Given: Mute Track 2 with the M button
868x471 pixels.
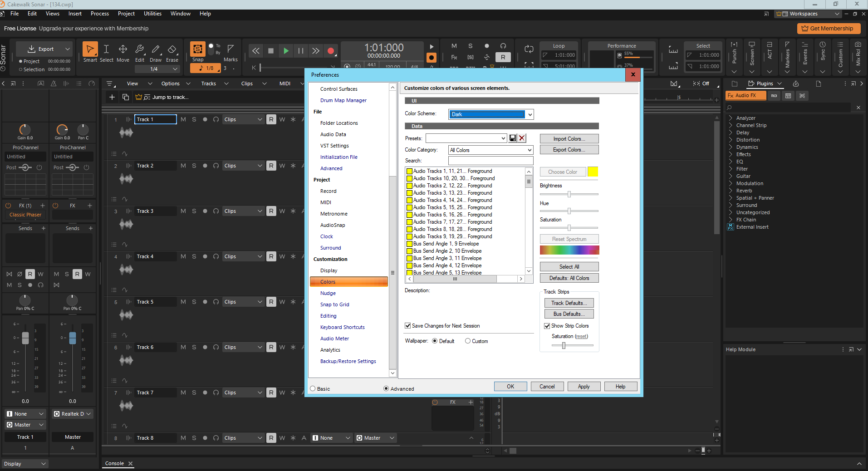Looking at the screenshot, I should (183, 166).
